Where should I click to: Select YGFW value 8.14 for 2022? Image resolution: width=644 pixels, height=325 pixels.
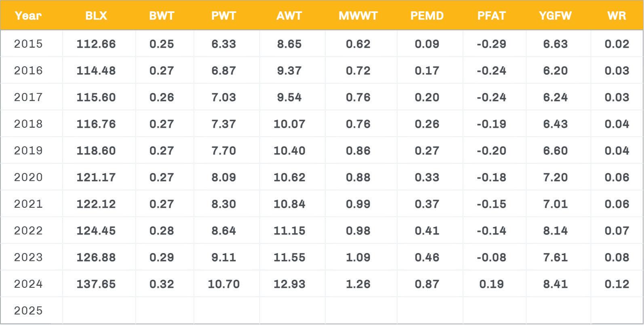click(x=556, y=230)
